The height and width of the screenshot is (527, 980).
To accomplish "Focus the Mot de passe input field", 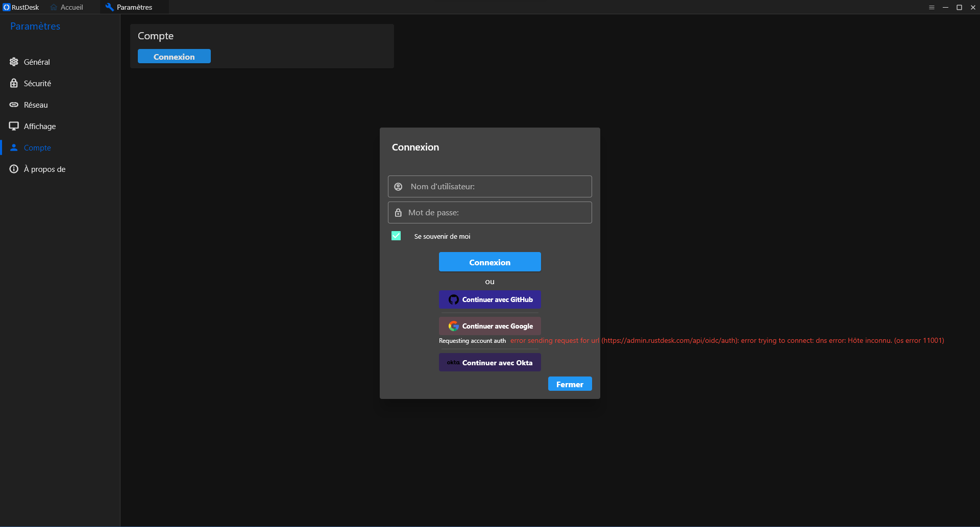I will point(489,213).
